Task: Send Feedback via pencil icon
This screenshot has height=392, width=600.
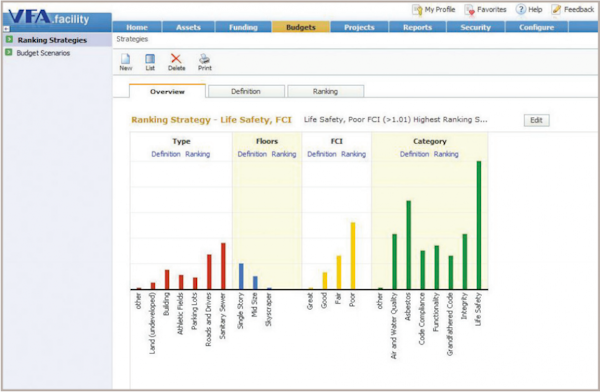Action: 556,9
